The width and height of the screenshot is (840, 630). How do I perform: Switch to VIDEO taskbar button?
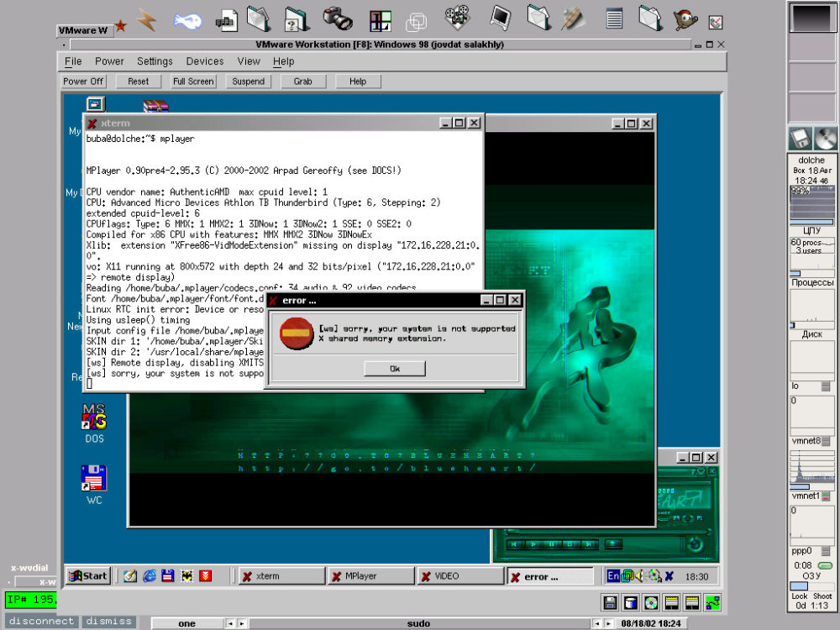pyautogui.click(x=460, y=576)
